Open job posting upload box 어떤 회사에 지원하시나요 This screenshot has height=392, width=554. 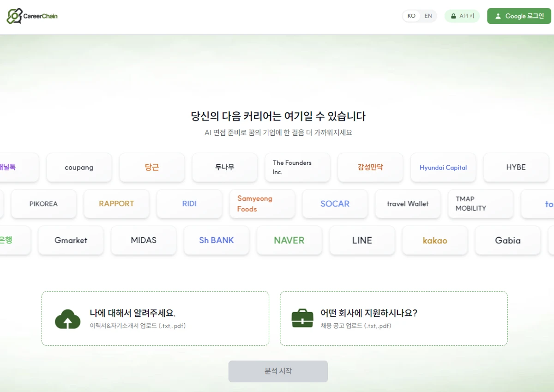[x=393, y=318]
